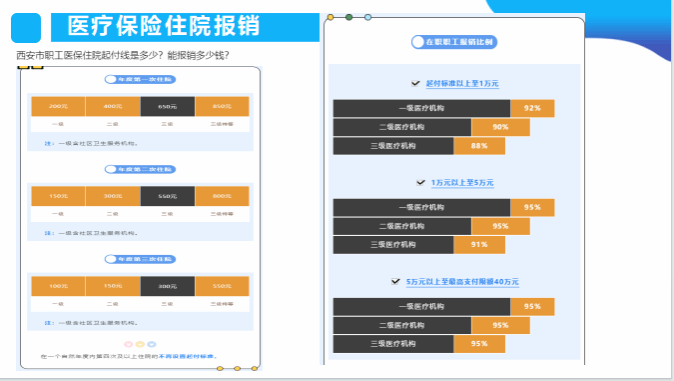Click the yellow dot atop right panel
Screen dimensions: 674x381
330,17
